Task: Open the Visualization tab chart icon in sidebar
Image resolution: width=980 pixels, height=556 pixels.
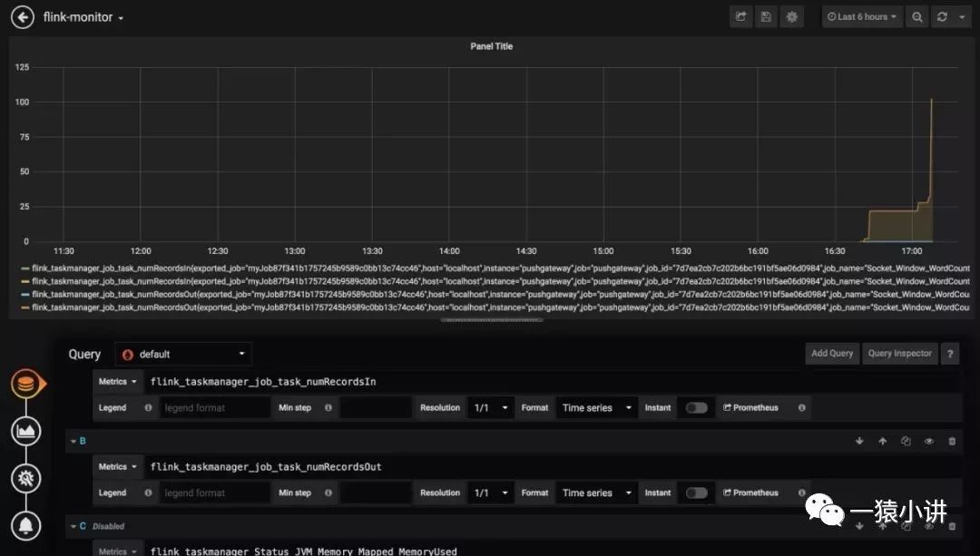Action: [x=26, y=431]
